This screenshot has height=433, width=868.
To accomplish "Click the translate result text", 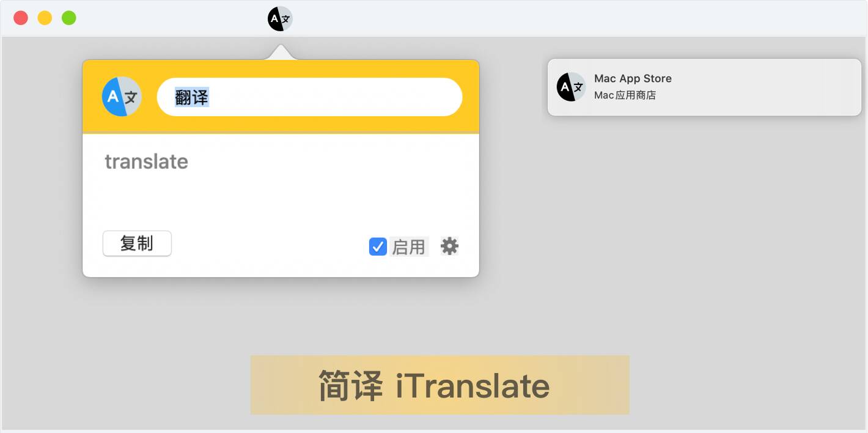I will [146, 161].
